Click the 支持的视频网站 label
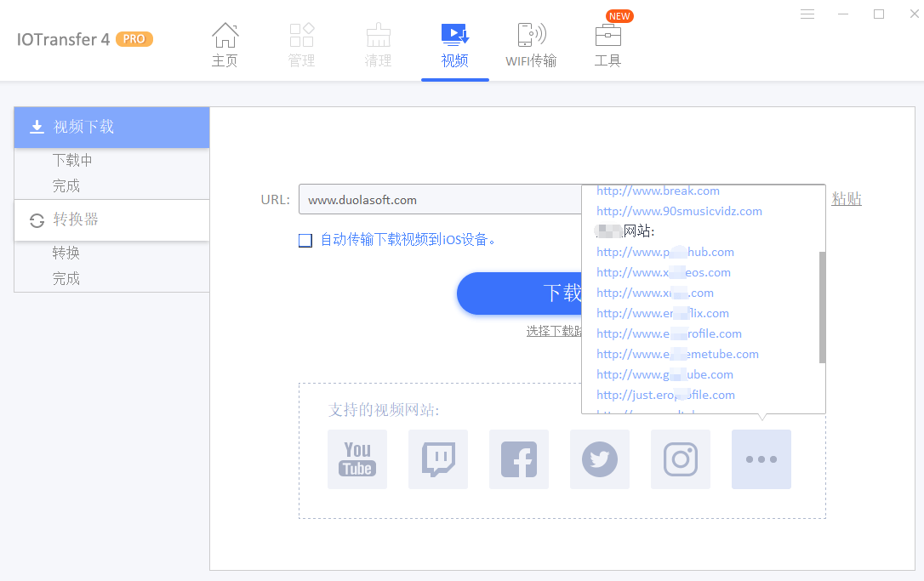The image size is (924, 581). [384, 409]
